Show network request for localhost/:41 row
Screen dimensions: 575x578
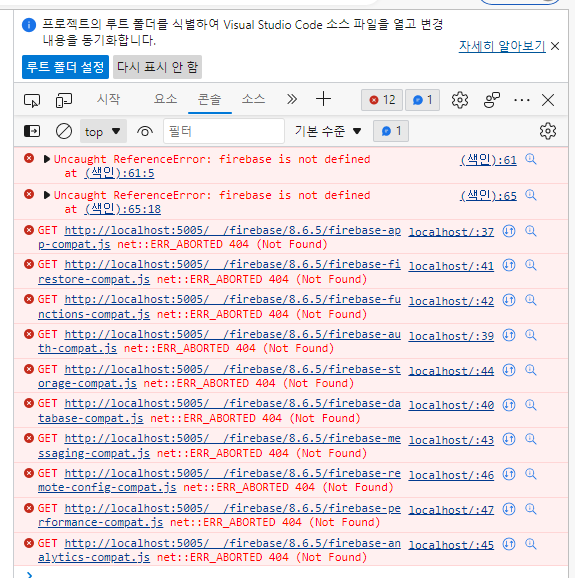509,265
